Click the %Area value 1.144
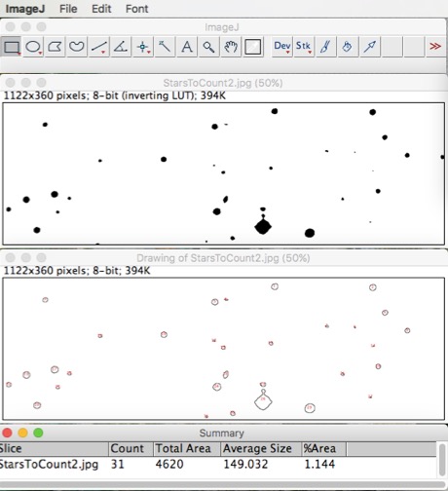Screen dimensions: 448x491 pos(319,464)
